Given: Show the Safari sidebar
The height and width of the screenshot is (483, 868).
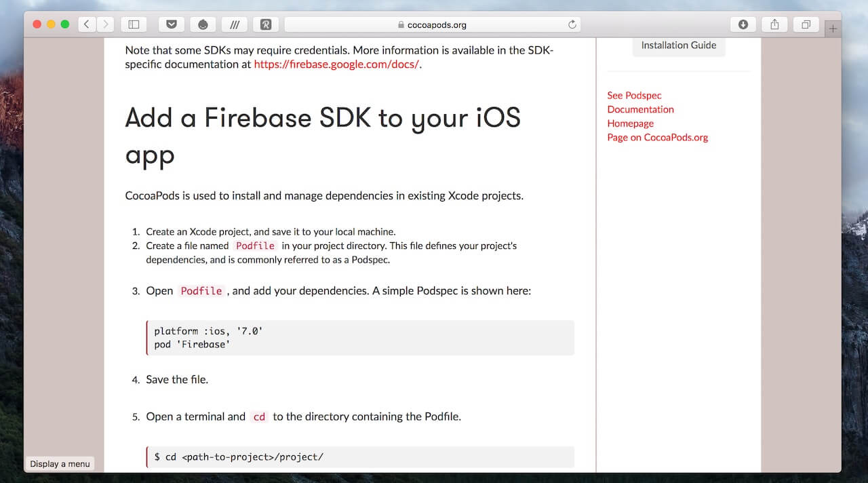Looking at the screenshot, I should 134,24.
